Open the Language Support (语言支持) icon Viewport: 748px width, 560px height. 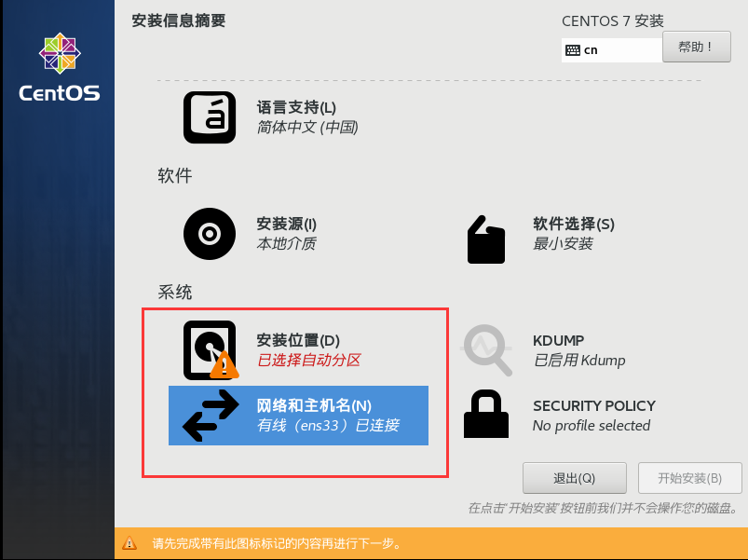click(x=210, y=117)
